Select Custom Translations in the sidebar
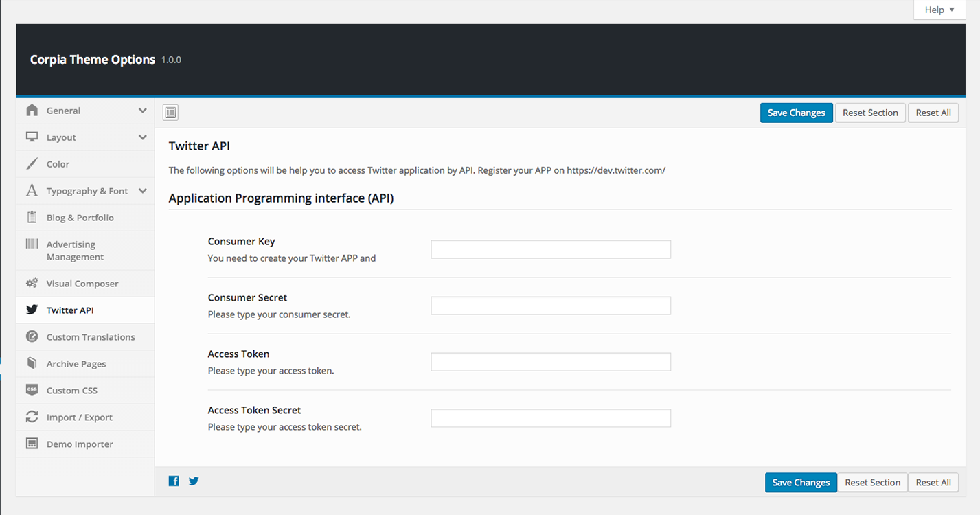Image resolution: width=980 pixels, height=515 pixels. (x=91, y=337)
